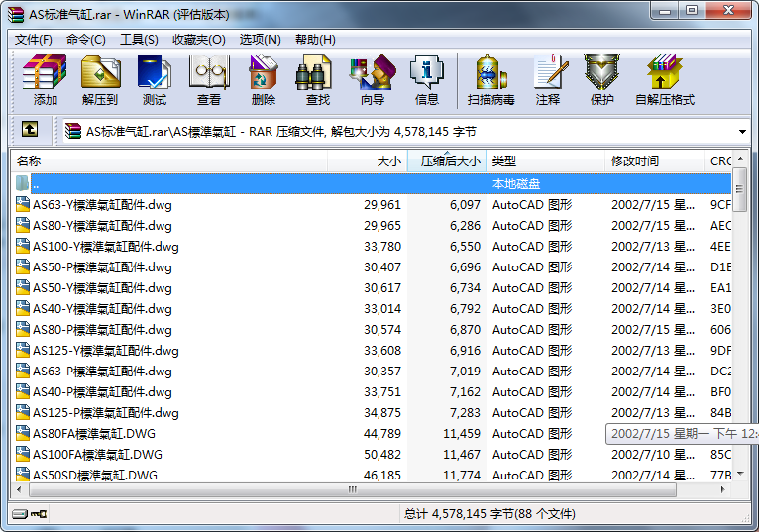Sort by Modified (修改时间) column header
The width and height of the screenshot is (759, 532).
coord(654,161)
